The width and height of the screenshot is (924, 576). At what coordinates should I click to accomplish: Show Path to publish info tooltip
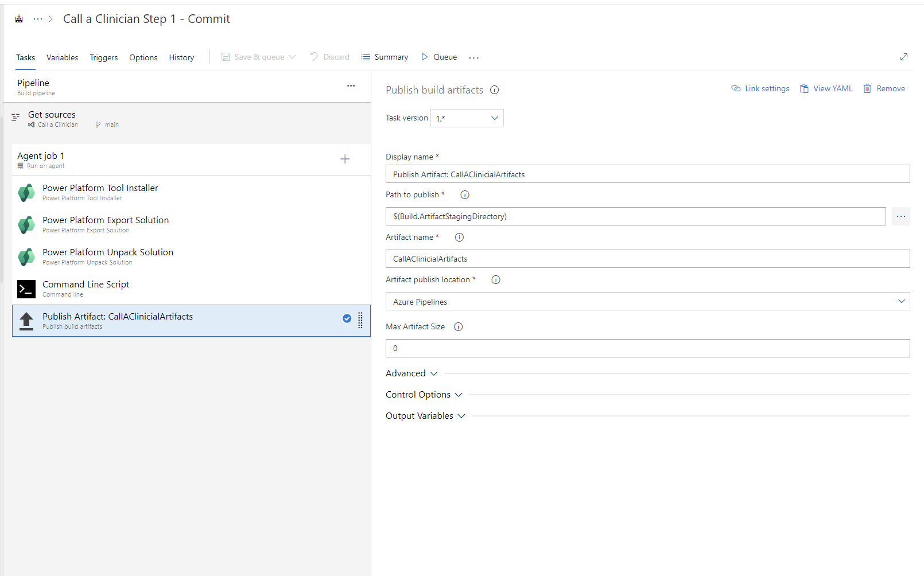pyautogui.click(x=465, y=194)
